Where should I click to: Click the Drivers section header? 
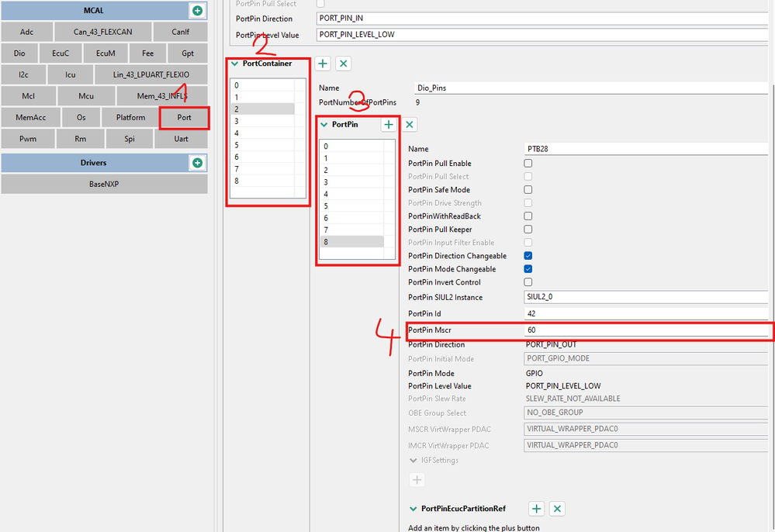[x=94, y=163]
